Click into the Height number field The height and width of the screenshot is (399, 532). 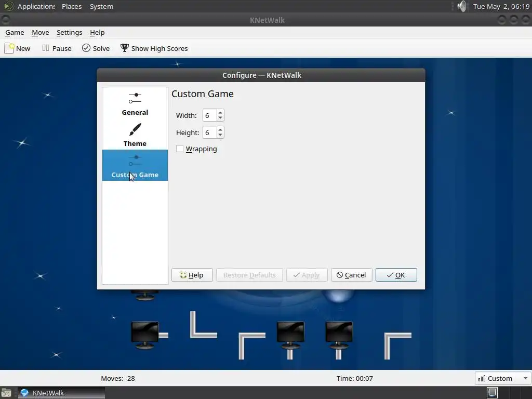coord(209,132)
